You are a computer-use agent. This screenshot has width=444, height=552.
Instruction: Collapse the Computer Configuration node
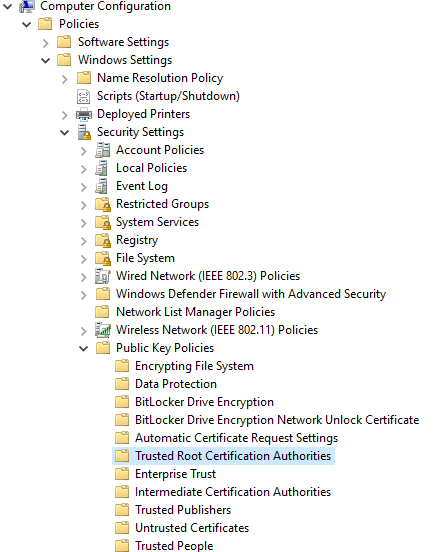point(7,6)
